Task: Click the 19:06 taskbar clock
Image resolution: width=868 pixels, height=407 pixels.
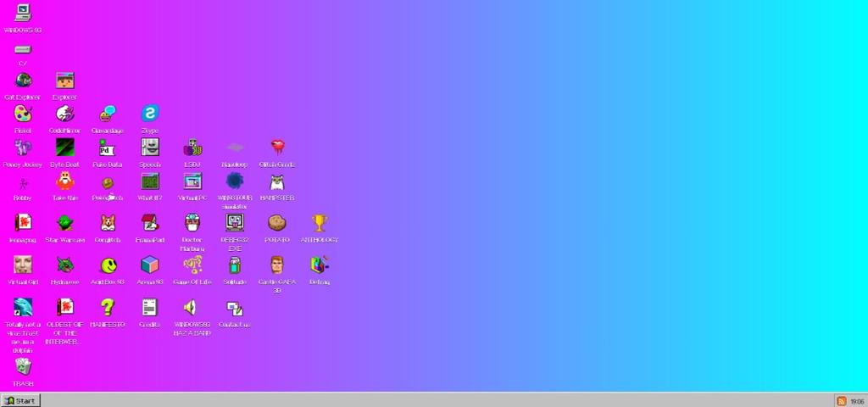Action: pos(857,401)
